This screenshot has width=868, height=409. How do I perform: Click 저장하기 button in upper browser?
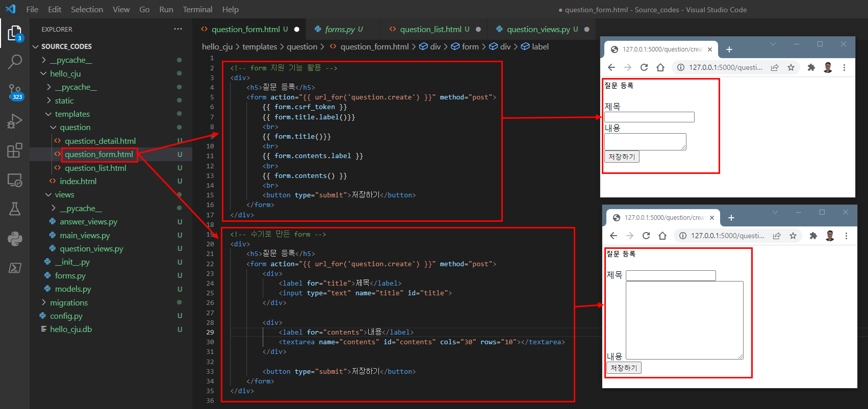point(622,157)
